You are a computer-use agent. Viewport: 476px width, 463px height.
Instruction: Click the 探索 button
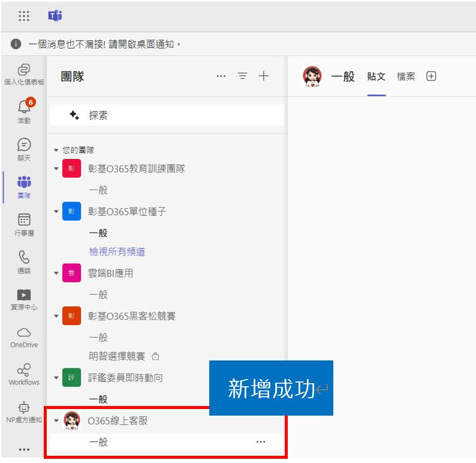click(x=167, y=115)
